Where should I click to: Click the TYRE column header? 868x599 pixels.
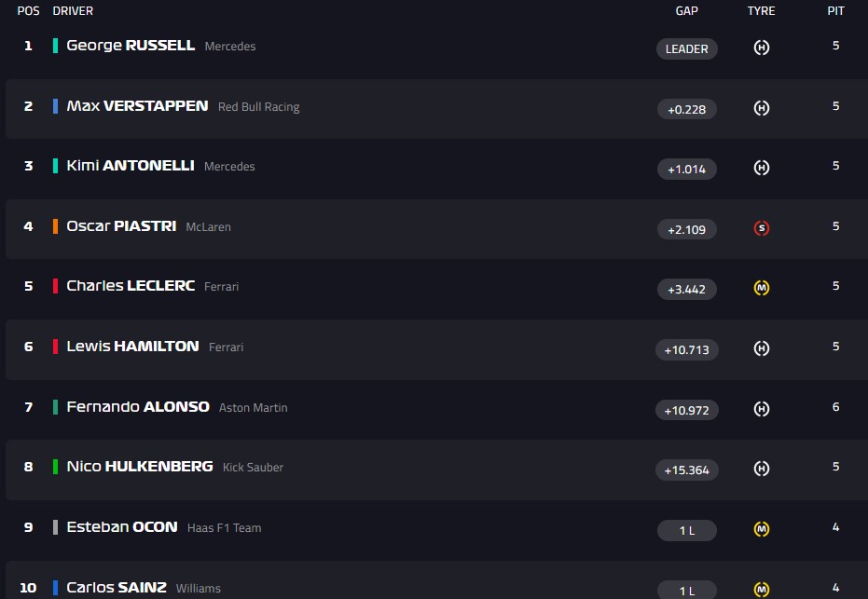click(x=761, y=11)
